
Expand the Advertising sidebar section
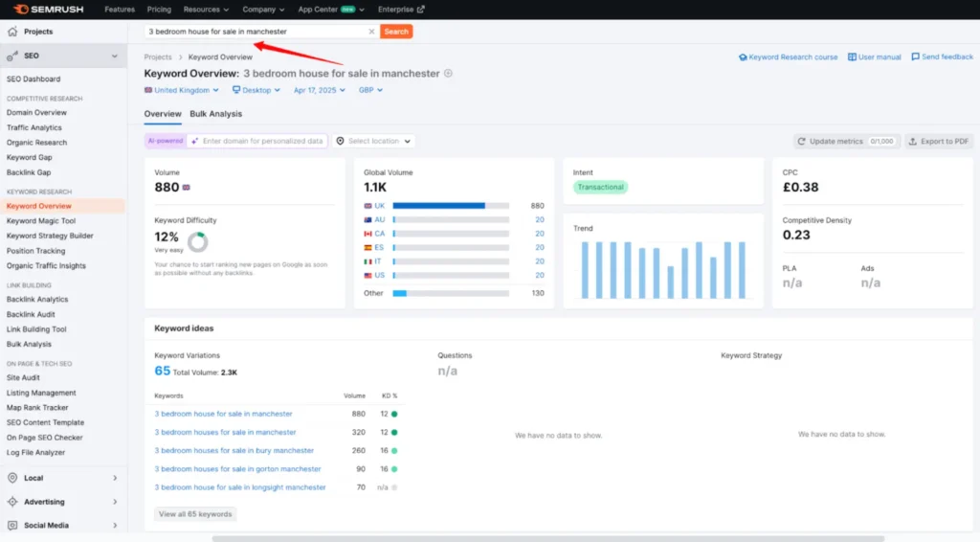[115, 502]
